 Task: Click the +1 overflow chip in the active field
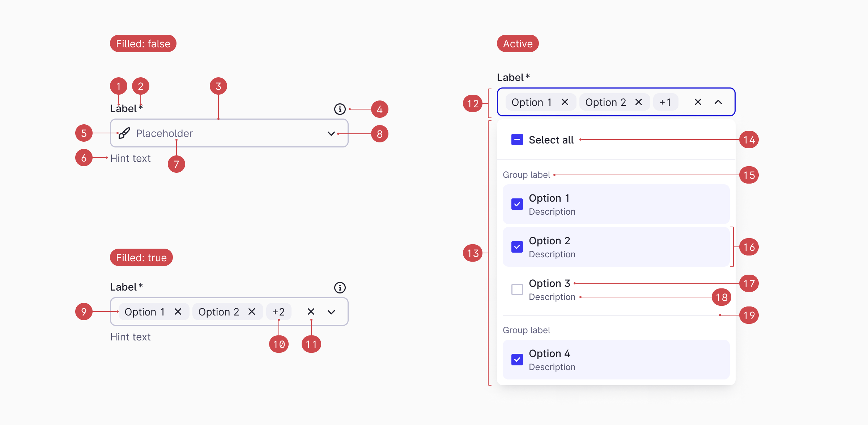(x=665, y=102)
